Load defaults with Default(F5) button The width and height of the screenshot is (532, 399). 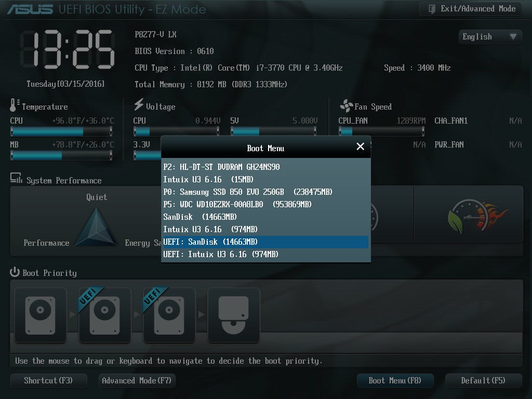click(483, 381)
